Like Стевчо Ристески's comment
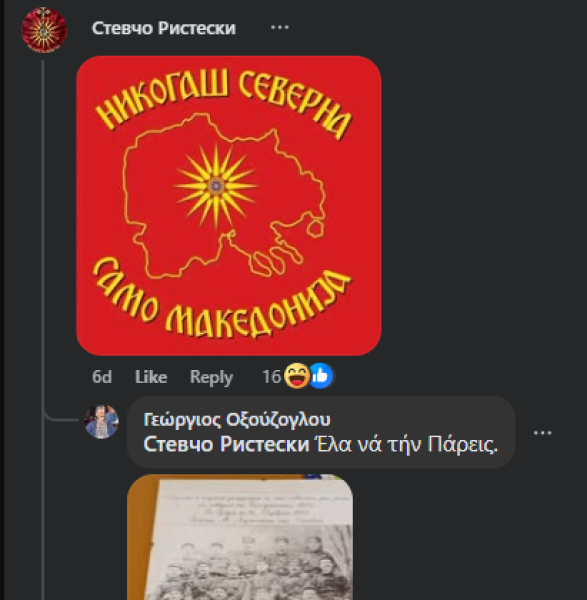 [x=151, y=377]
